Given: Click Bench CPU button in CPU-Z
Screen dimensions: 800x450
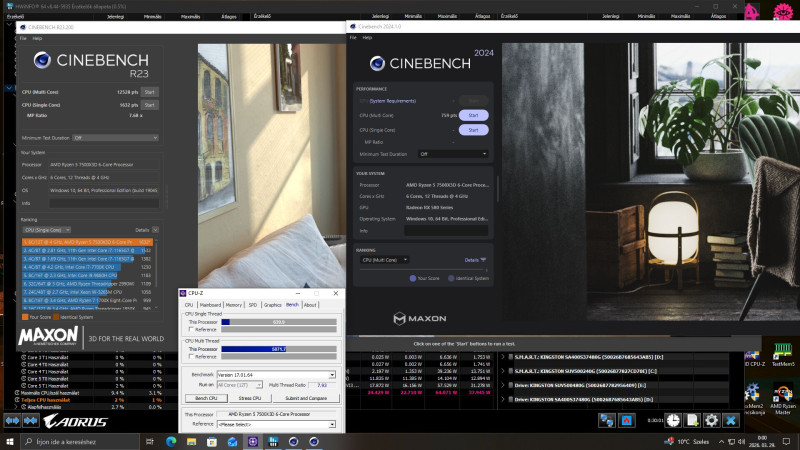Looking at the screenshot, I should point(206,398).
